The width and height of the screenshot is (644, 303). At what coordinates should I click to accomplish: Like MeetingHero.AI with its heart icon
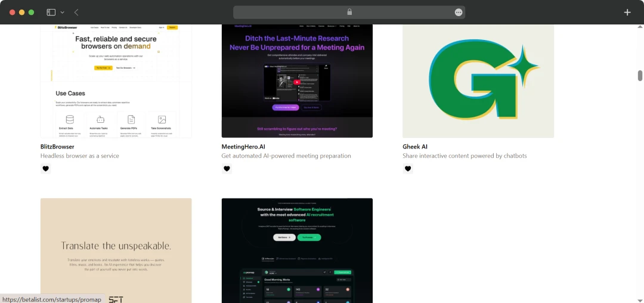227,169
